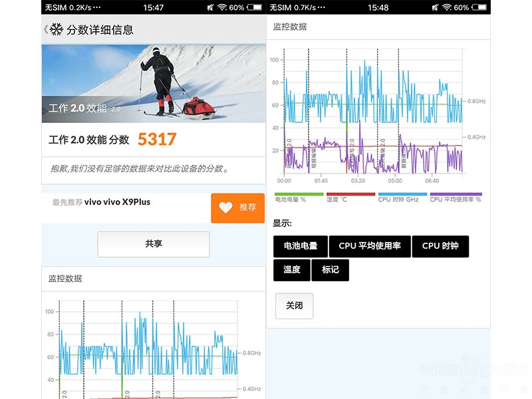The height and width of the screenshot is (399, 532).
Task: Toggle the CPU 时钟 display button
Action: tap(440, 246)
